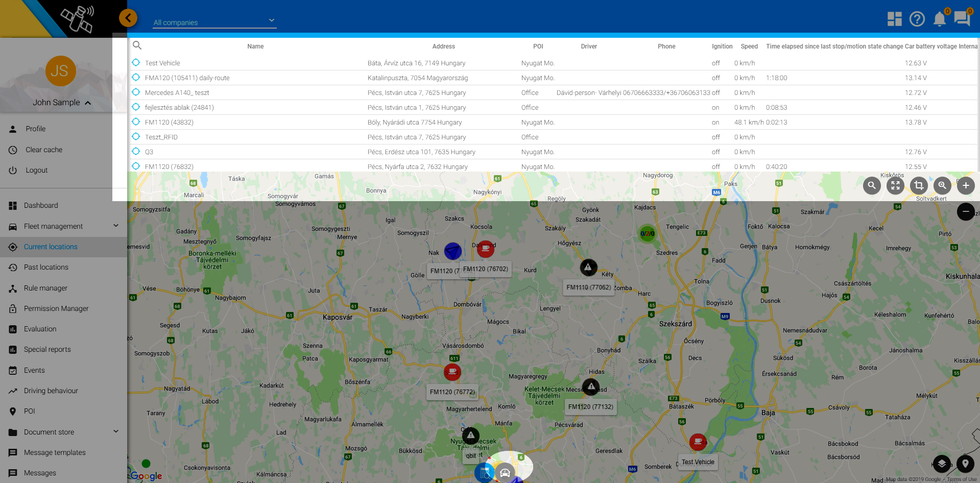Click the dashboard grid icon in header
980x483 pixels.
pos(894,19)
